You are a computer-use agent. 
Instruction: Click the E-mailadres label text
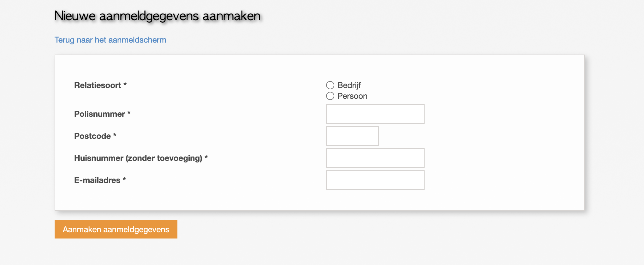100,180
